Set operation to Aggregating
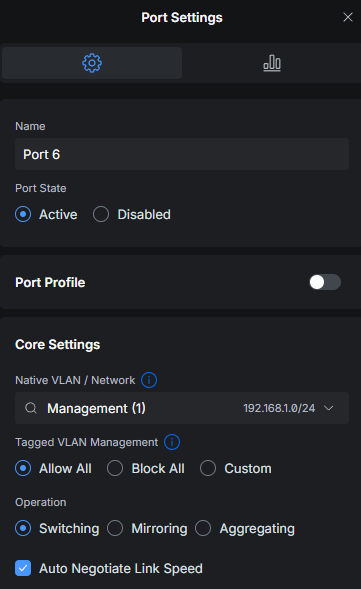The height and width of the screenshot is (589, 361). tap(203, 528)
